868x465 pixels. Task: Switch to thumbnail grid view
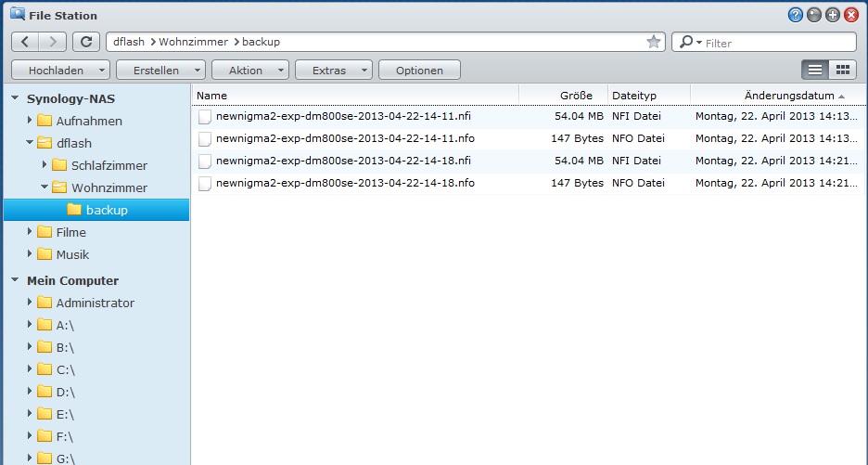(842, 70)
